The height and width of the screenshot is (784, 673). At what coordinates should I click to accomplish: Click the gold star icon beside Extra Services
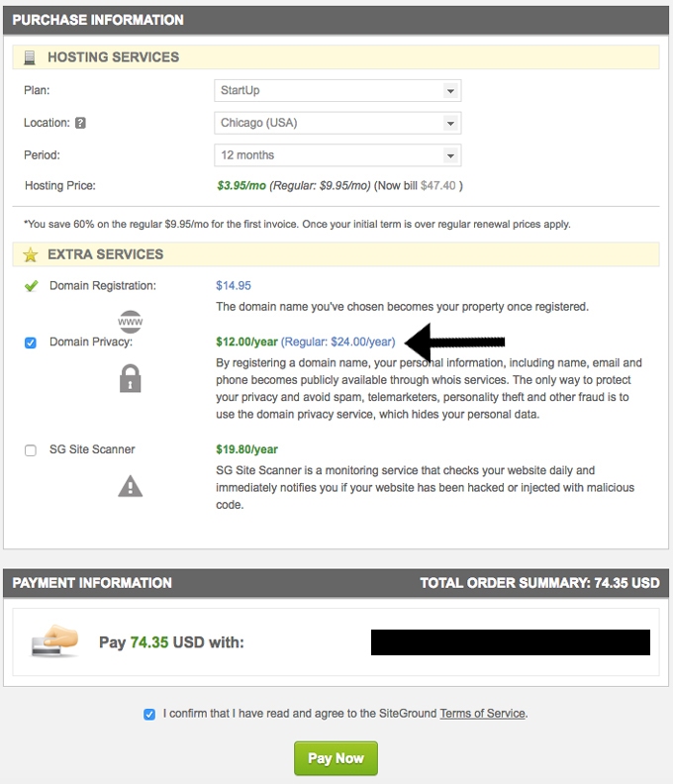pos(31,254)
